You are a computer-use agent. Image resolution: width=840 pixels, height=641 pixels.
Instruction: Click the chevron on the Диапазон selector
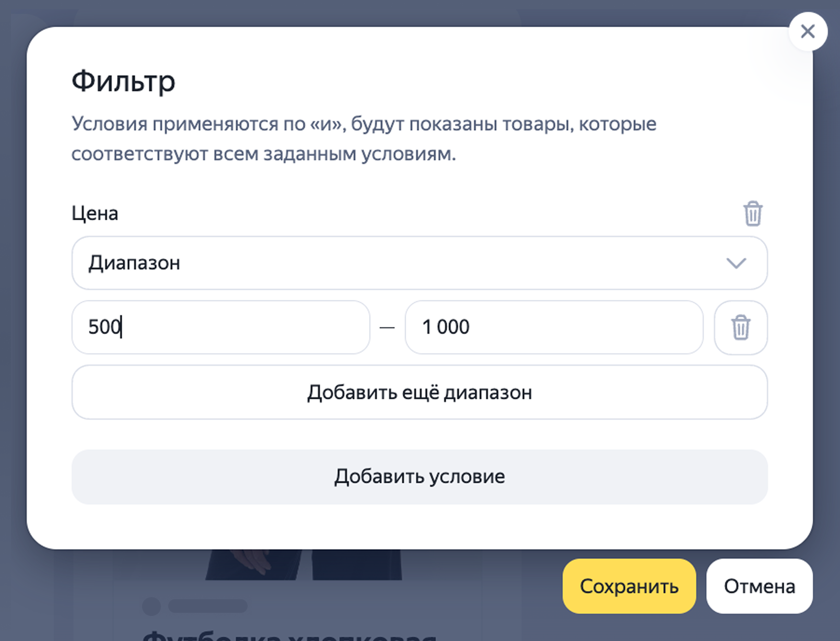(x=736, y=263)
